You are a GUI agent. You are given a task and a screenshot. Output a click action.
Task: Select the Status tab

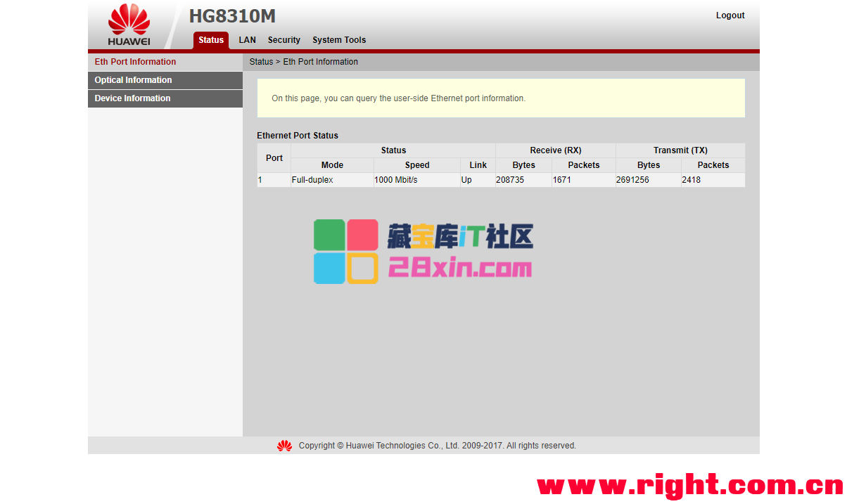(210, 40)
